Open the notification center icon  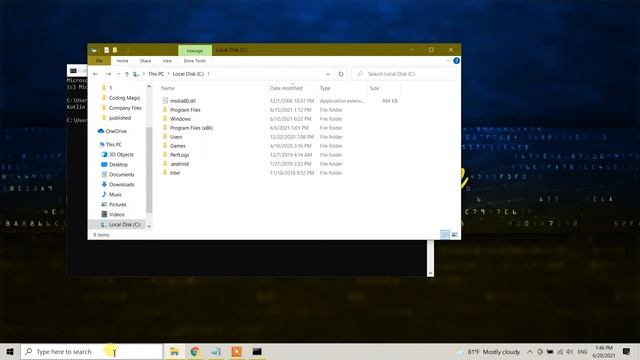tap(627, 351)
